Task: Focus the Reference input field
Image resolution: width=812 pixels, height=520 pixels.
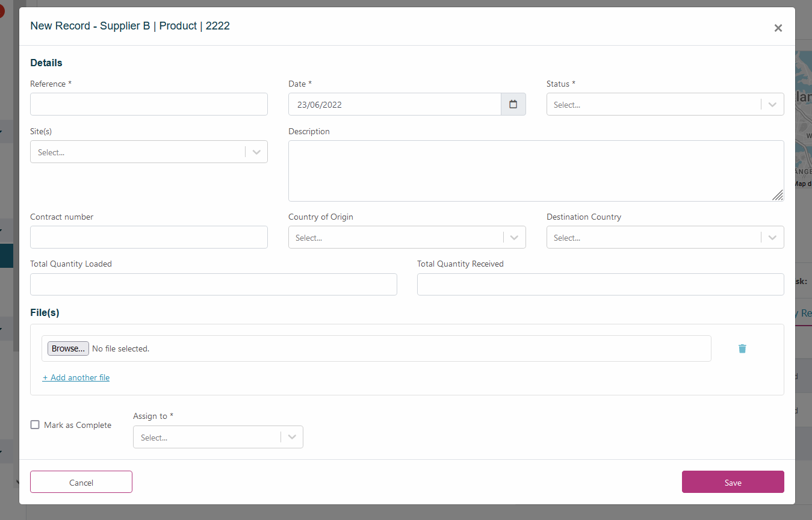Action: 149,104
